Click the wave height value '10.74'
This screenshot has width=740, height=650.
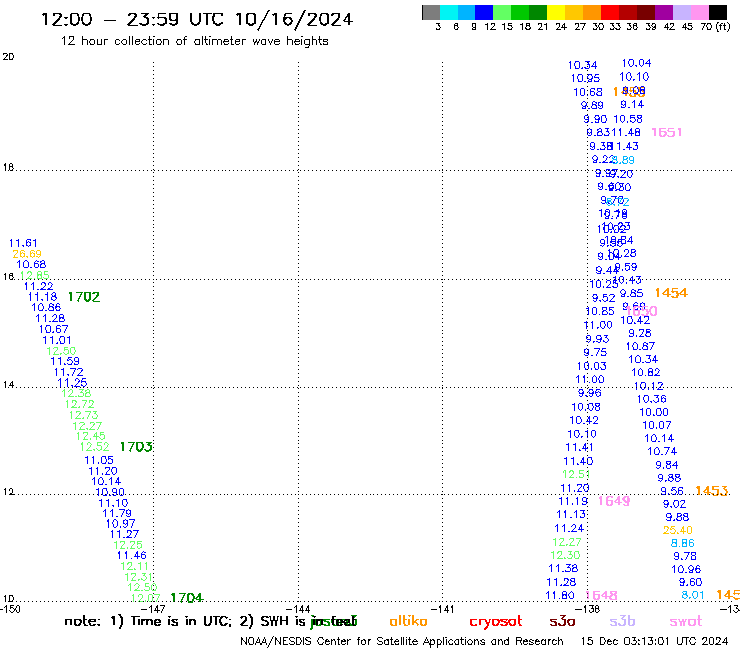(662, 451)
